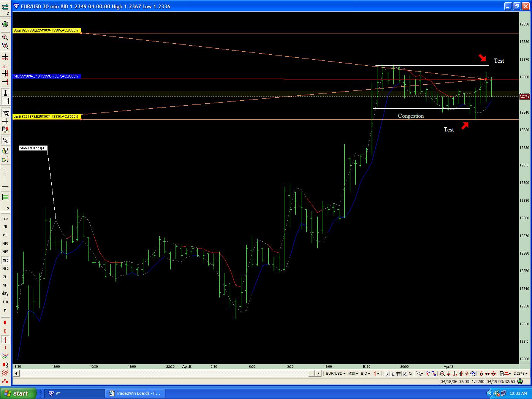This screenshot has height=399, width=532.
Task: Select the zoom in magnifier in left toolbar
Action: click(5, 37)
